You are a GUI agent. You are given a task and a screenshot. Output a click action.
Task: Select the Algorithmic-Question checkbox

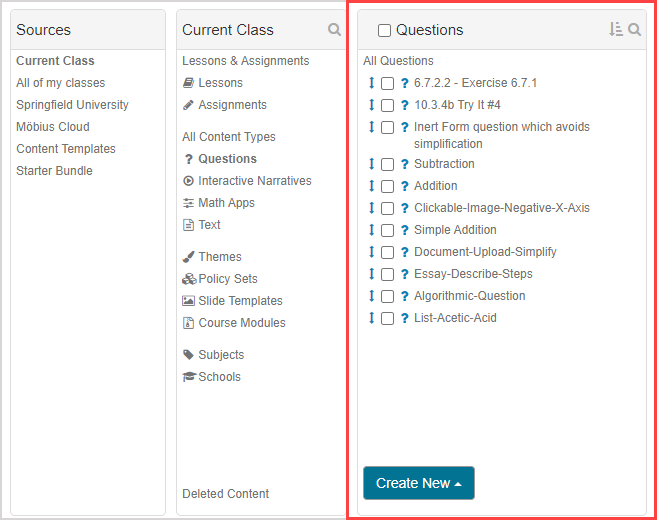pyautogui.click(x=387, y=296)
